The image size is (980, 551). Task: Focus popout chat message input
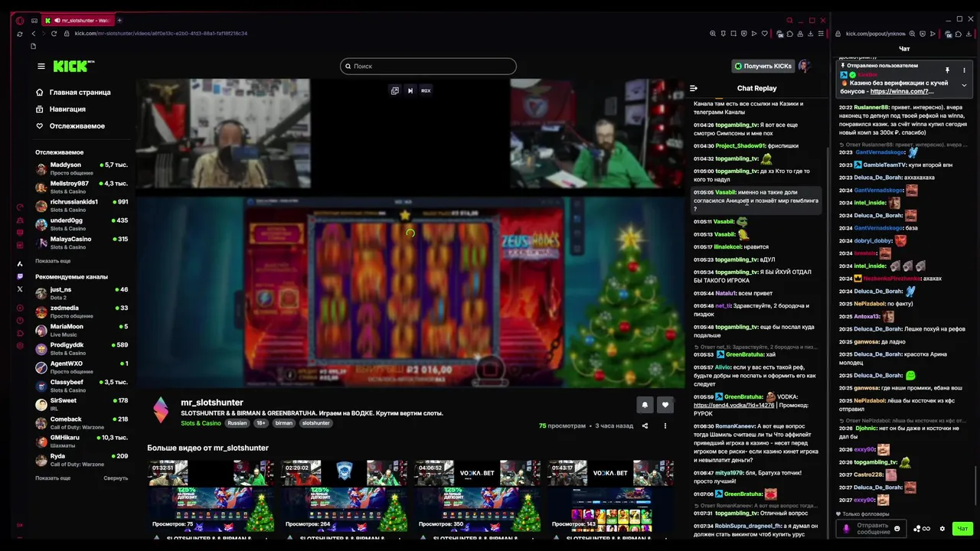point(873,528)
